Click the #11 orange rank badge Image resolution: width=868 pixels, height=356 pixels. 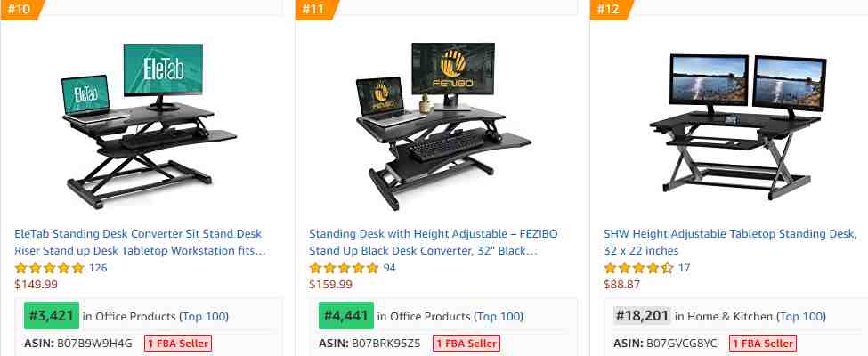pos(315,10)
